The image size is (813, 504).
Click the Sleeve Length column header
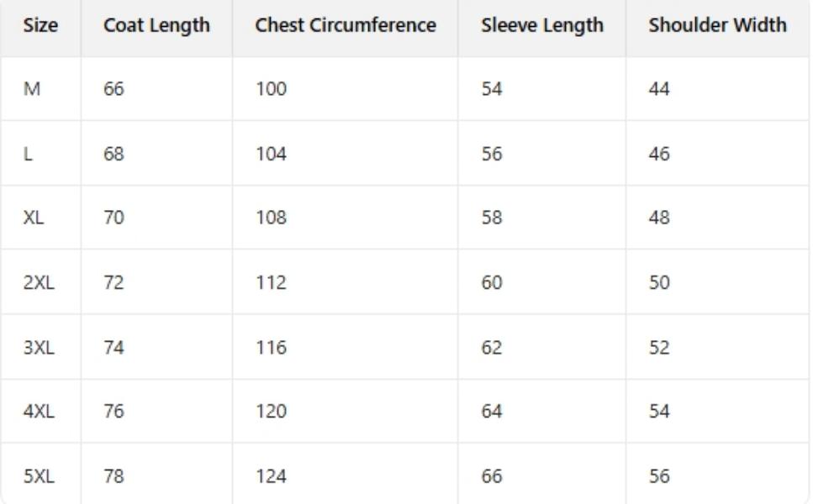(542, 25)
